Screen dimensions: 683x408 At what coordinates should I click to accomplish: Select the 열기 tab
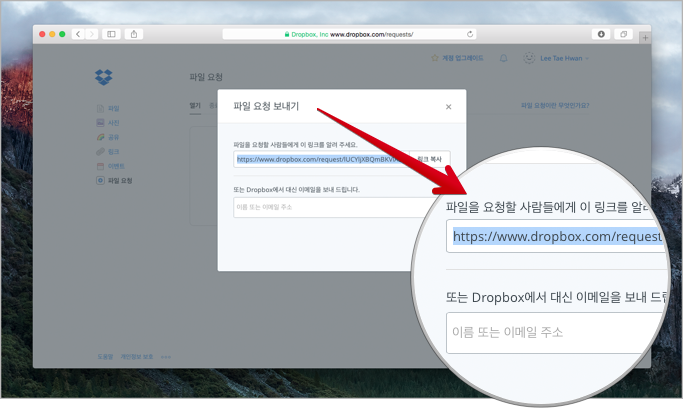pyautogui.click(x=195, y=105)
